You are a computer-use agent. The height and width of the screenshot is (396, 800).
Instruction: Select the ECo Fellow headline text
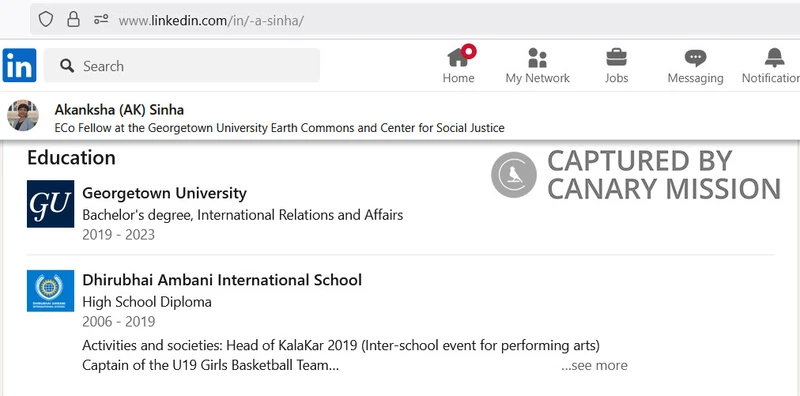(x=280, y=128)
